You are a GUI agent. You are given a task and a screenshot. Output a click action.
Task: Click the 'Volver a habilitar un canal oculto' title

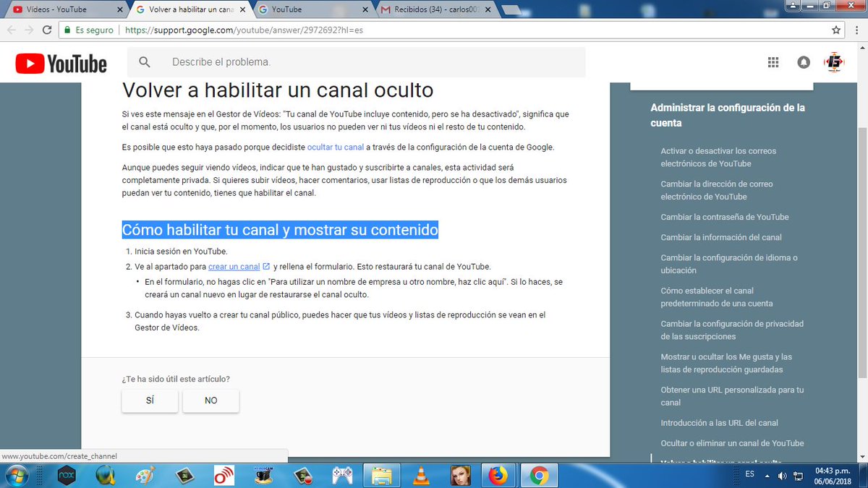[278, 90]
